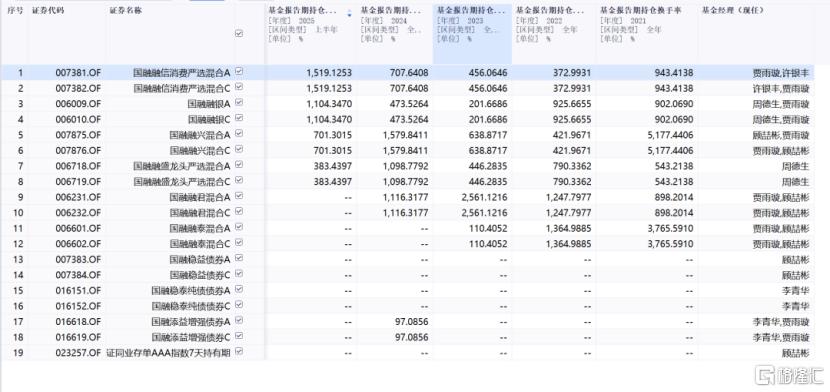This screenshot has width=830, height=392.
Task: Click fund name 国融融君混合A
Action: point(200,197)
